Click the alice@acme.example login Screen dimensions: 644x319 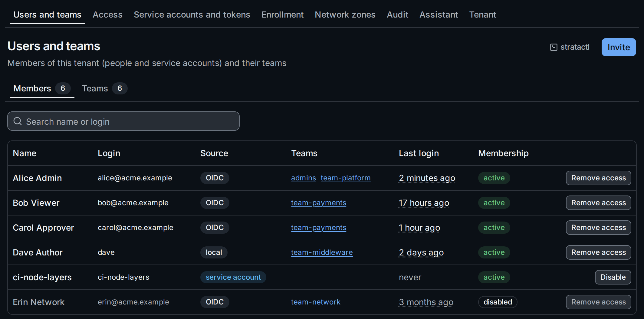[x=135, y=178]
